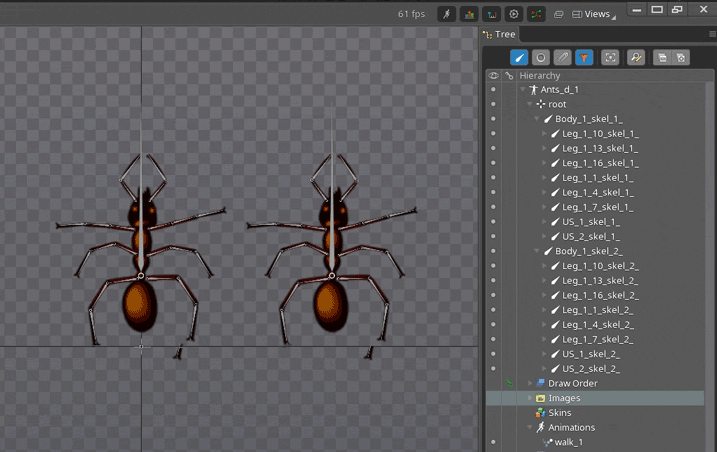This screenshot has width=717, height=452.
Task: Click the center-on-selection icon in Tree toolbar
Action: 610,58
